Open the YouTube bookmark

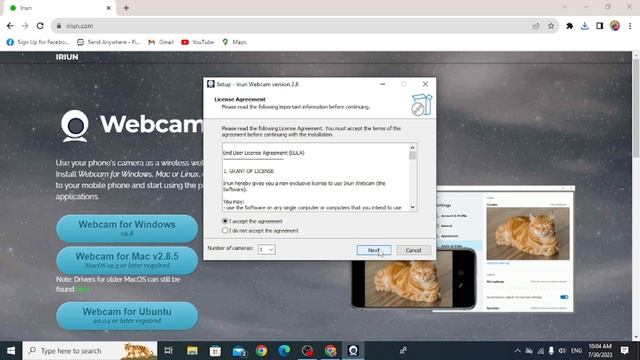click(x=198, y=42)
